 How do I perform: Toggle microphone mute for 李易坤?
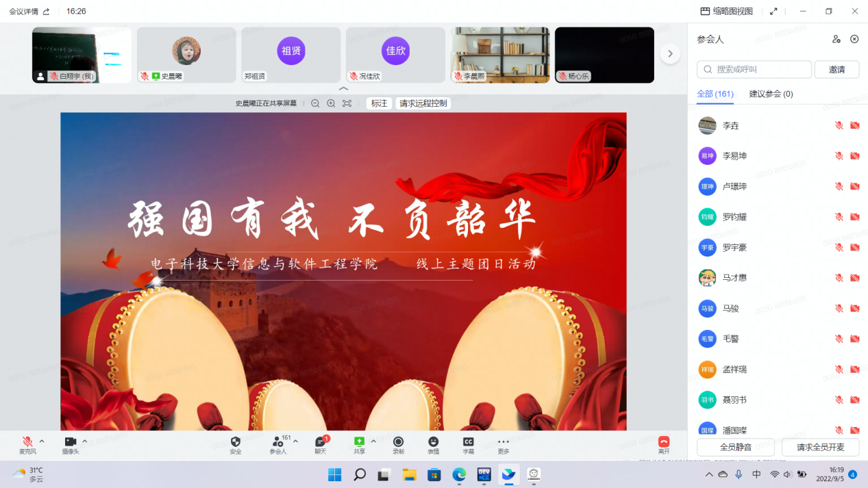point(839,156)
